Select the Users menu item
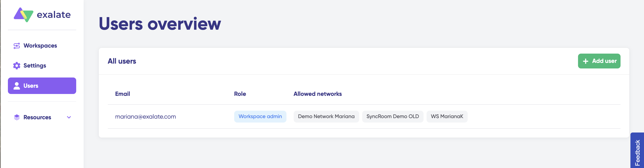Viewport: 644px width, 168px height. point(31,86)
